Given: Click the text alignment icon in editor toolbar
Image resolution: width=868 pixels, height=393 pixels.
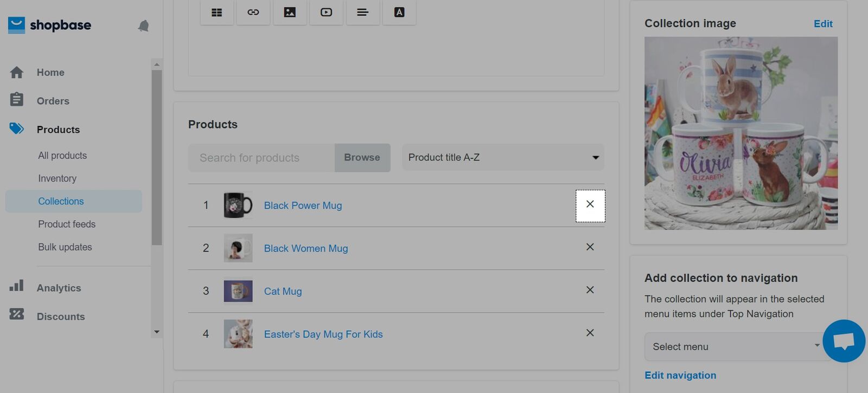Looking at the screenshot, I should (363, 12).
